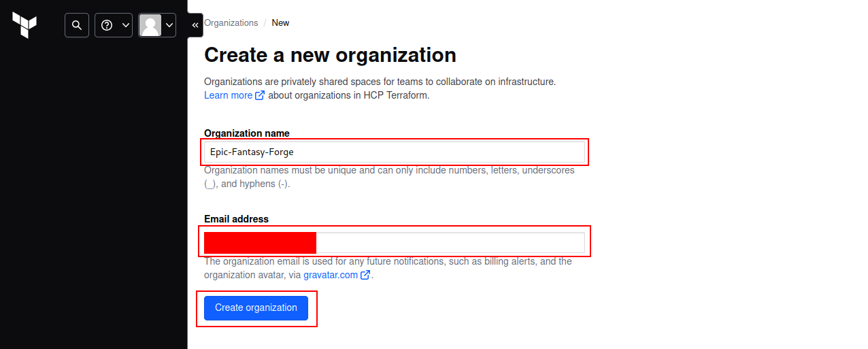
Task: Click external link icon beside gravatar.com
Action: pos(365,275)
